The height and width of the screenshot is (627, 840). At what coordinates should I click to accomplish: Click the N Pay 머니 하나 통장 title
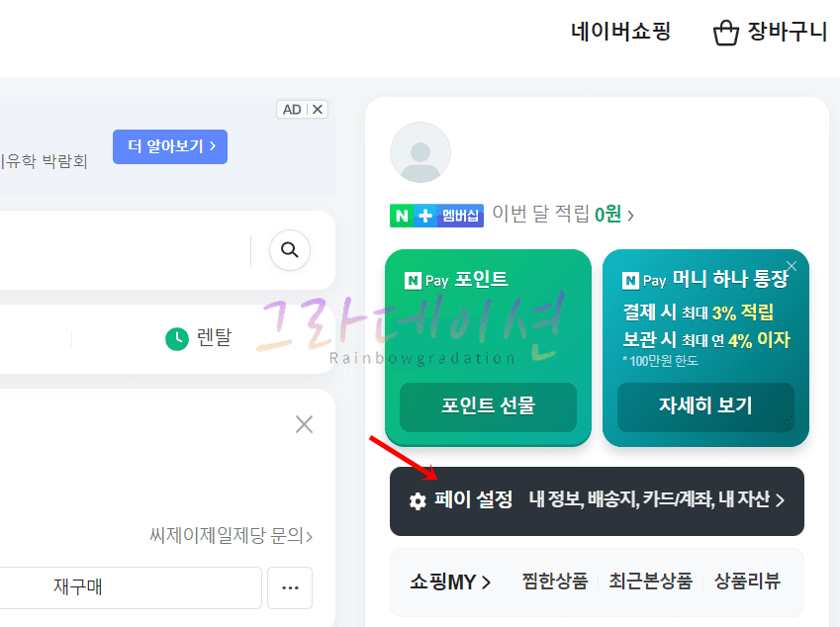704,279
